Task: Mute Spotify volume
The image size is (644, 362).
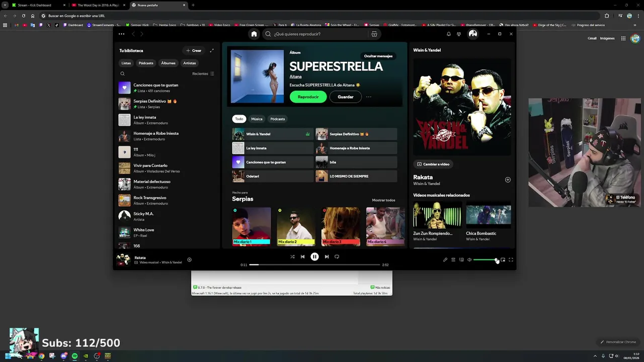Action: click(x=469, y=259)
